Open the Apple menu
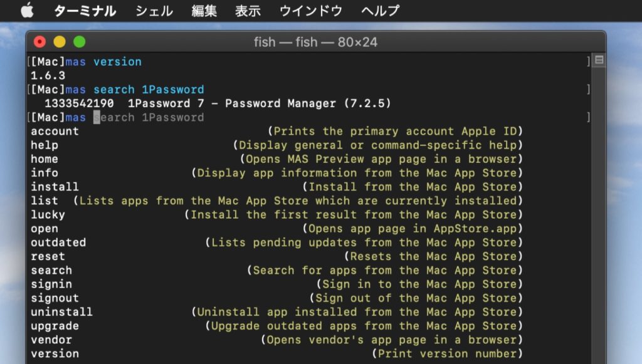 [27, 11]
